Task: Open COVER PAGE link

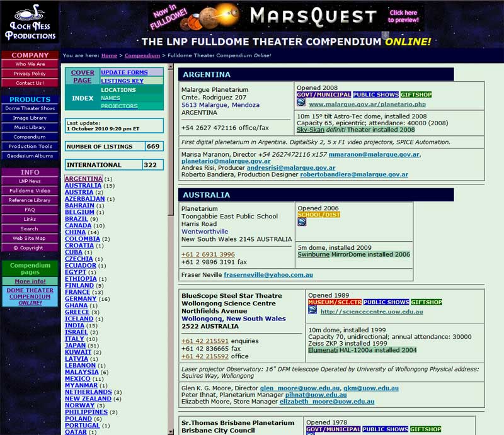Action: (x=83, y=76)
